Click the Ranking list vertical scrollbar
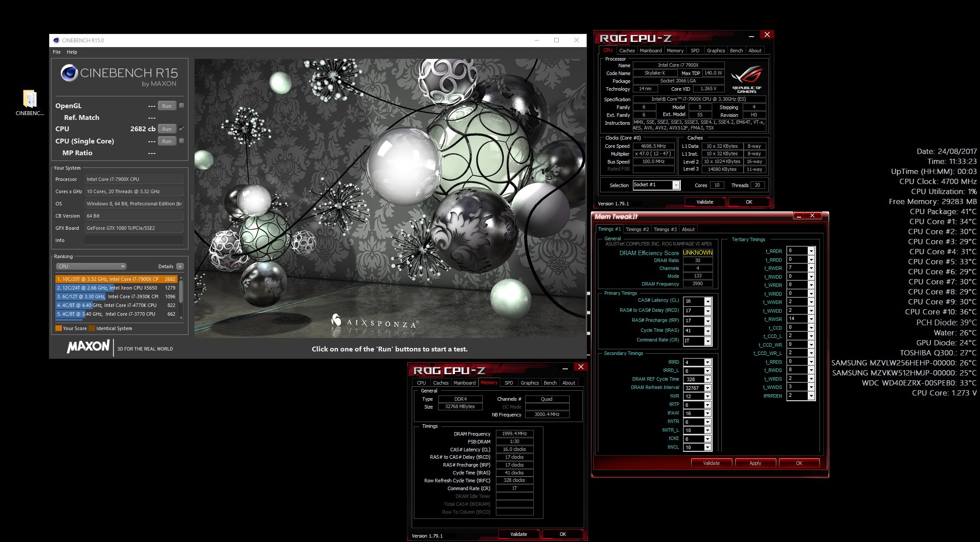Image resolution: width=980 pixels, height=542 pixels. [x=181, y=298]
